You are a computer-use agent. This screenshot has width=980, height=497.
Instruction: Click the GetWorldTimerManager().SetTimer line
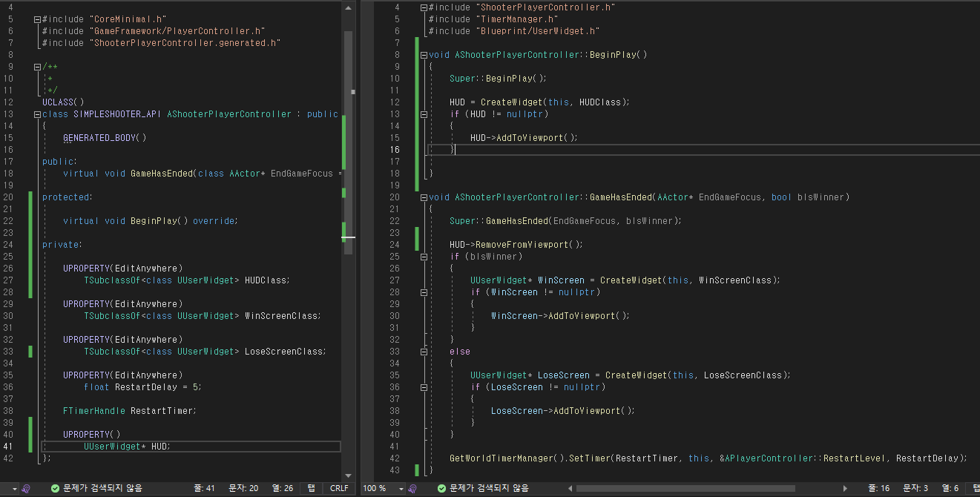(708, 458)
